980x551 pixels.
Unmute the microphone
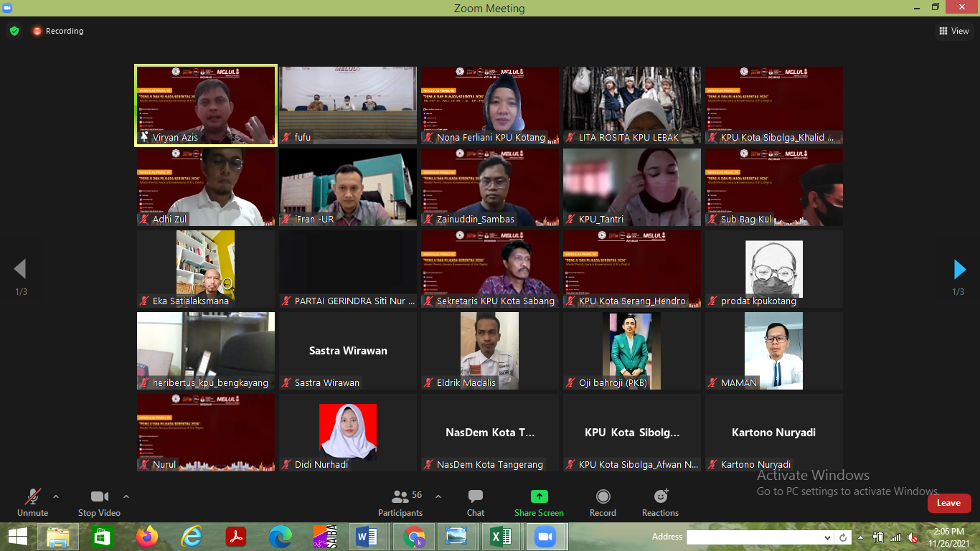pos(32,502)
